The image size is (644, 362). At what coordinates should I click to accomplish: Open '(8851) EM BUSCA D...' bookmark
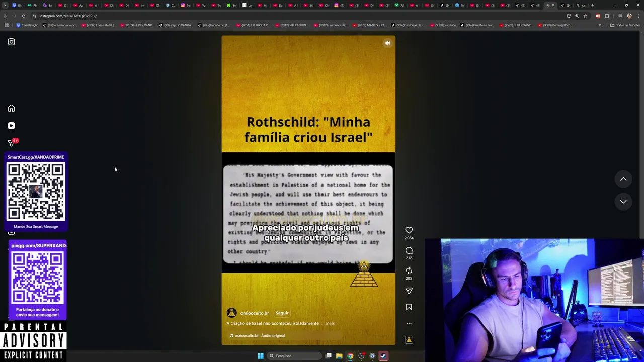tap(253, 25)
